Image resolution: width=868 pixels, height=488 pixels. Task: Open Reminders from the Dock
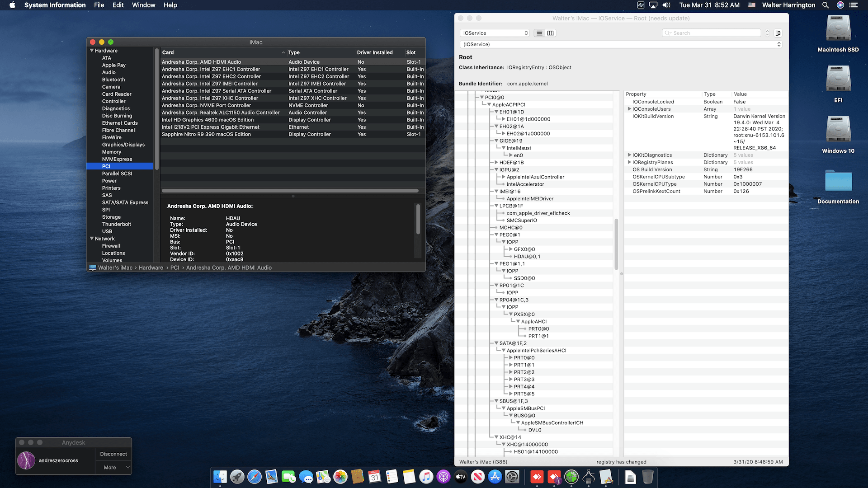[x=392, y=477]
